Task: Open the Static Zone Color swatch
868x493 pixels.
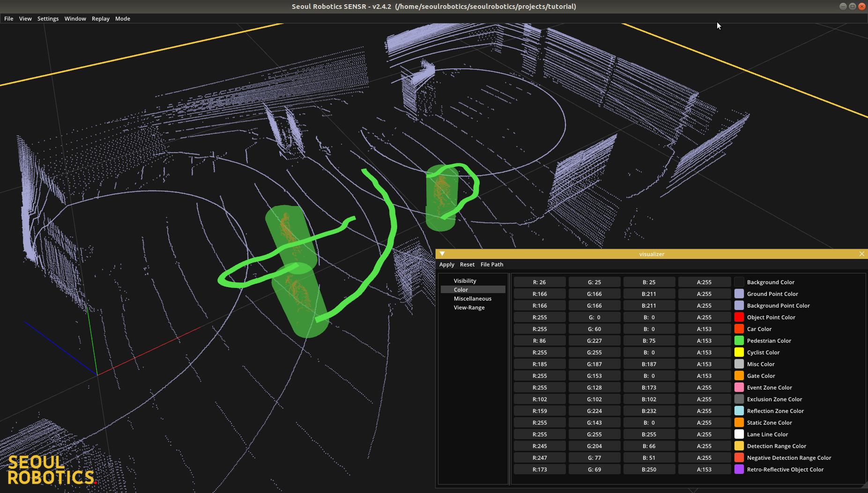Action: tap(739, 423)
